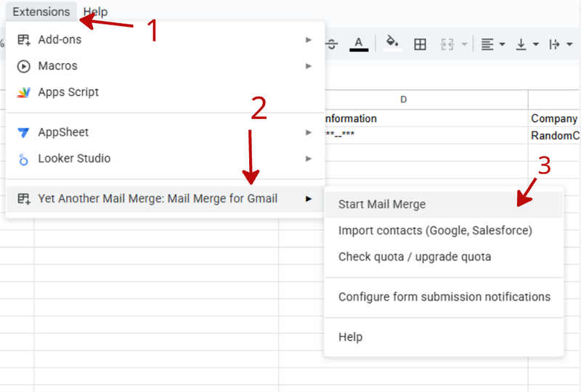This screenshot has height=392, width=581.
Task: Click the Yet Another Mail Merge add-on icon
Action: (24, 199)
